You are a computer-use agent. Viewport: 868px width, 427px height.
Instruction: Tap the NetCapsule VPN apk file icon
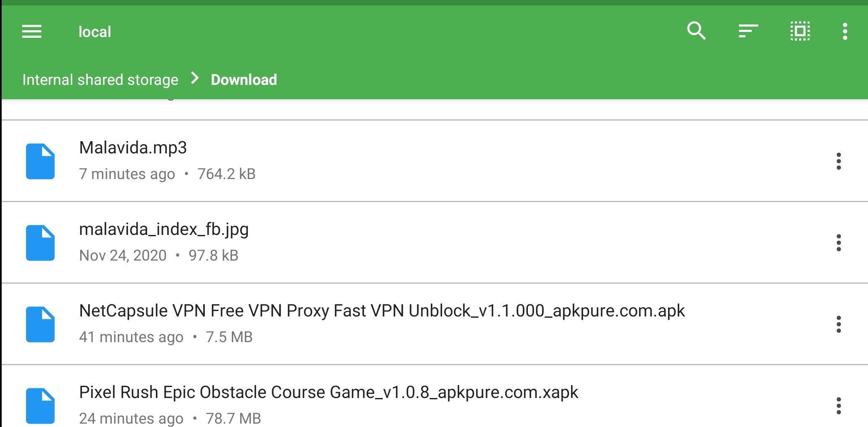pos(40,324)
